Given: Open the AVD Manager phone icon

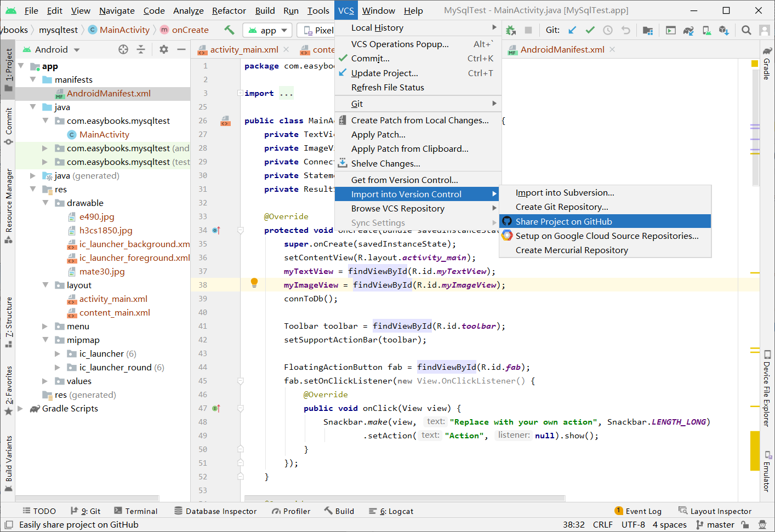Looking at the screenshot, I should coord(707,30).
